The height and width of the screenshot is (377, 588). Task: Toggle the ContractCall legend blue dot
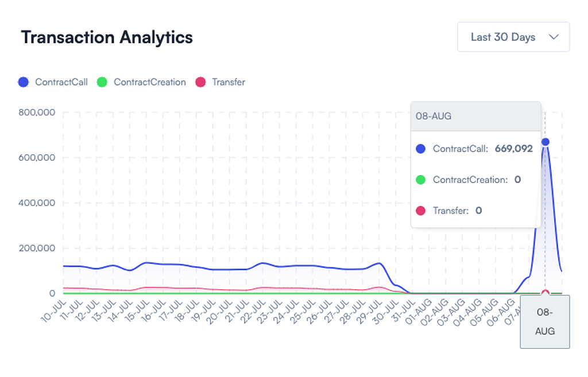tap(24, 82)
